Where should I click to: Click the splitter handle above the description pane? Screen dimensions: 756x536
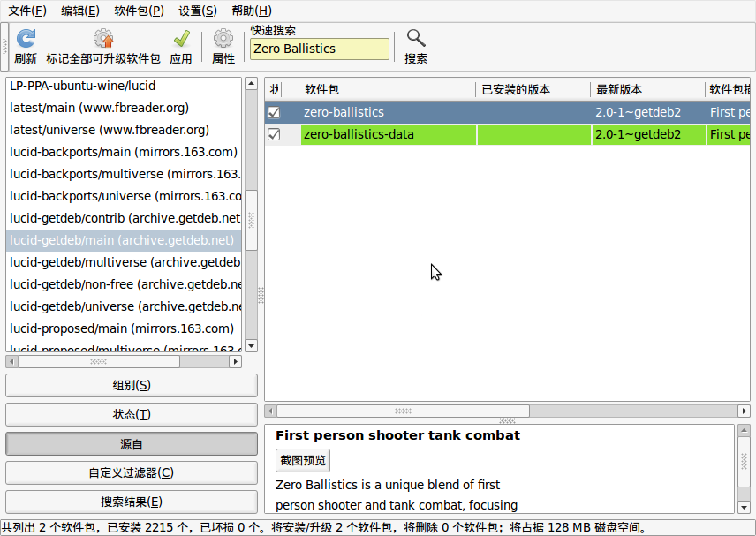[x=507, y=421]
